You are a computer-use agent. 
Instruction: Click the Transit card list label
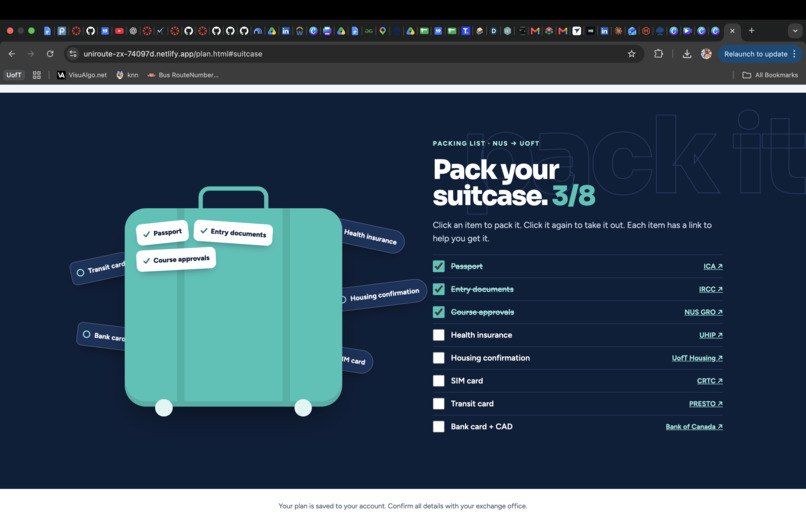click(472, 404)
